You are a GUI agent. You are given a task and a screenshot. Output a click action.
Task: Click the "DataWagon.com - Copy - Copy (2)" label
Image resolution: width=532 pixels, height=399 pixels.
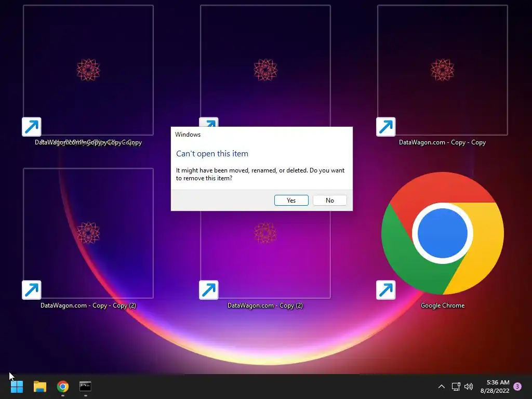pos(88,305)
